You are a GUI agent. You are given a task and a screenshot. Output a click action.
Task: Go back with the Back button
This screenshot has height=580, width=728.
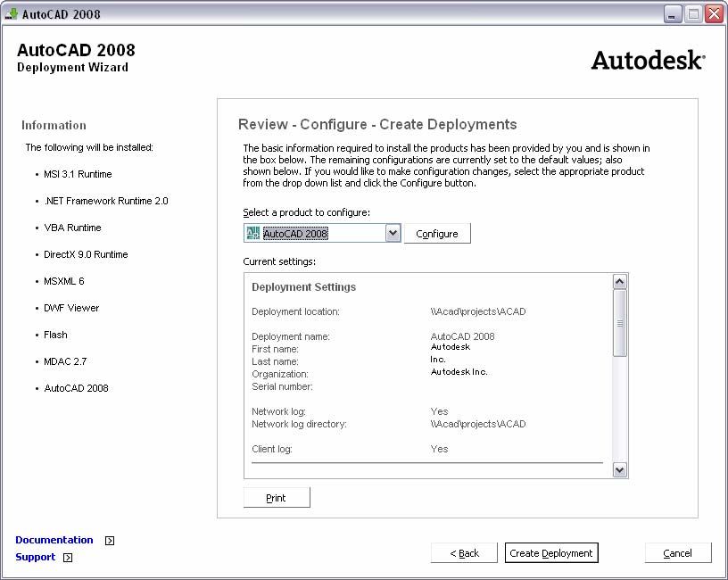tap(464, 553)
